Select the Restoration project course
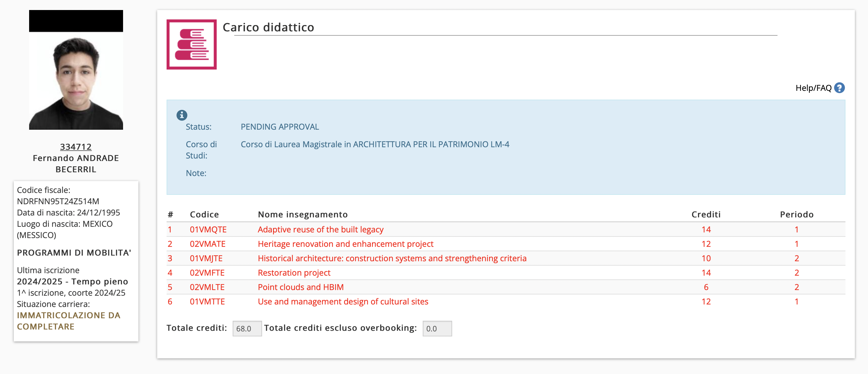This screenshot has height=374, width=868. click(294, 273)
